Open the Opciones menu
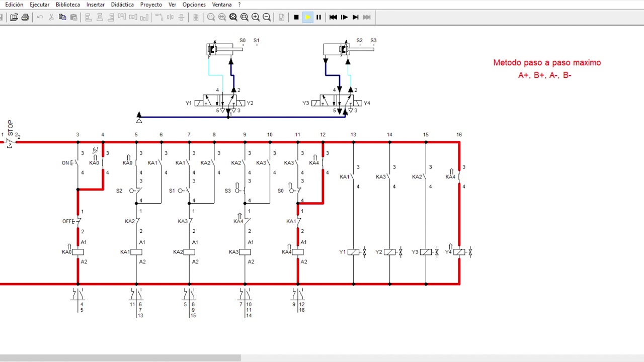Screen dimensions: 644x362 tap(194, 5)
